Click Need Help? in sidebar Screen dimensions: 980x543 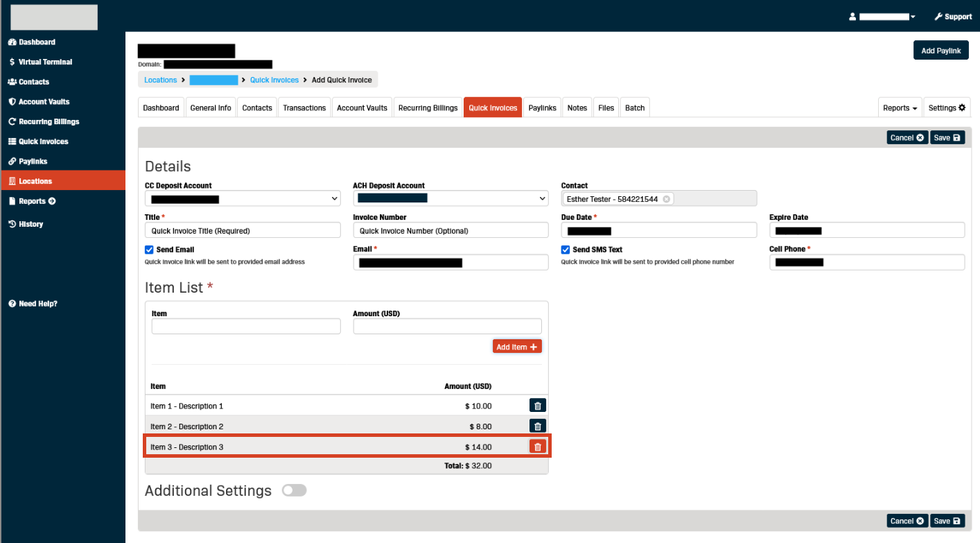coord(33,304)
